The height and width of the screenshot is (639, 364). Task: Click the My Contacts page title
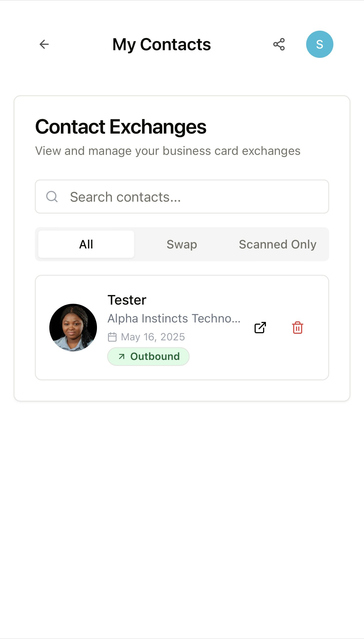click(x=162, y=45)
